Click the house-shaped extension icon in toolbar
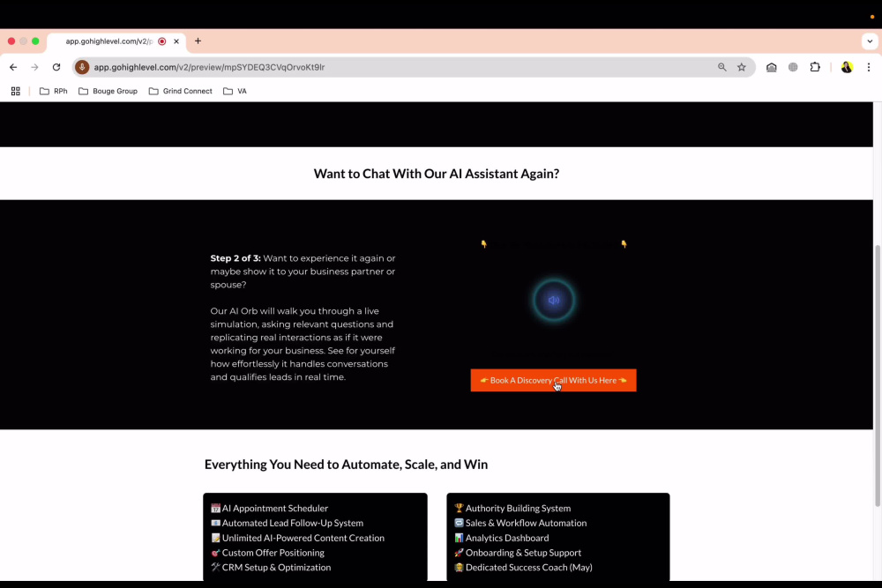Viewport: 882px width, 588px height. 771,67
